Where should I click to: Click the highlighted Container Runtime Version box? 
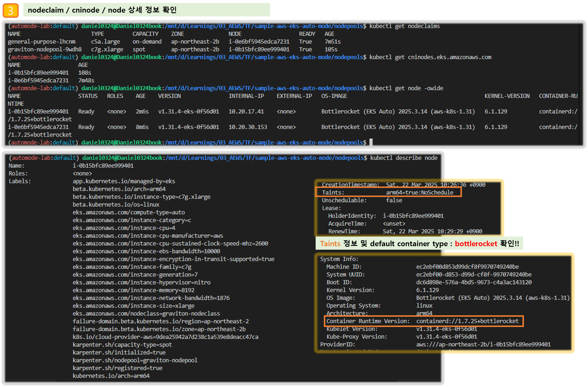coord(424,321)
